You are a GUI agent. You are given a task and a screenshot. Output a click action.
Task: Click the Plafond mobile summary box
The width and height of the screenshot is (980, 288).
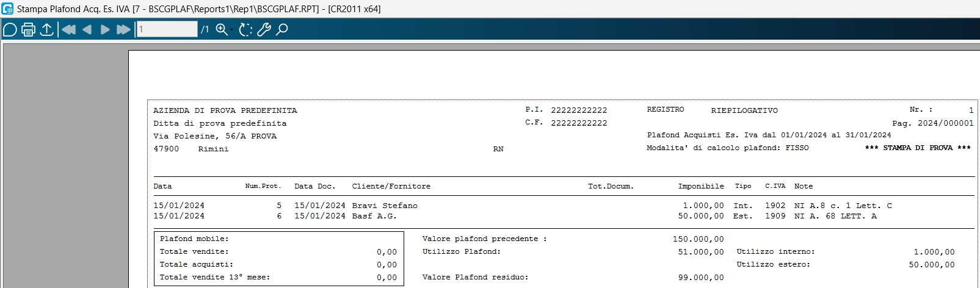click(x=278, y=258)
